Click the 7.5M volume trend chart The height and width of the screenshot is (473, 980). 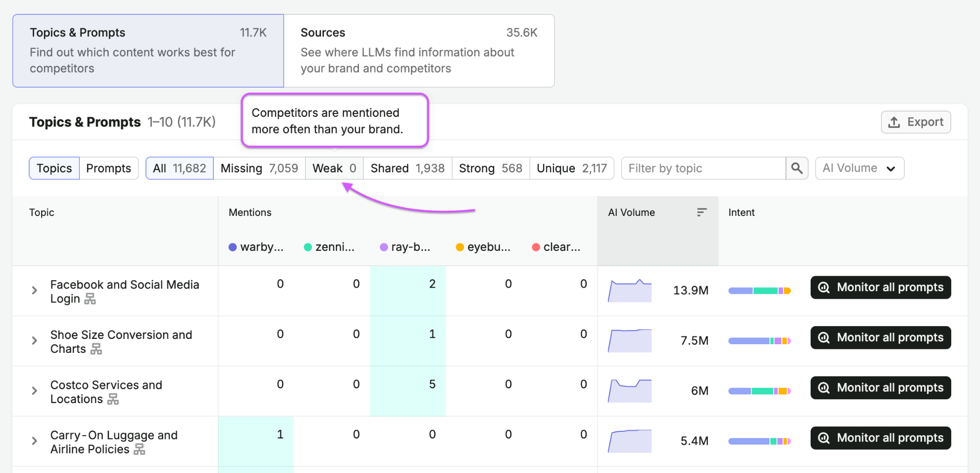point(630,340)
